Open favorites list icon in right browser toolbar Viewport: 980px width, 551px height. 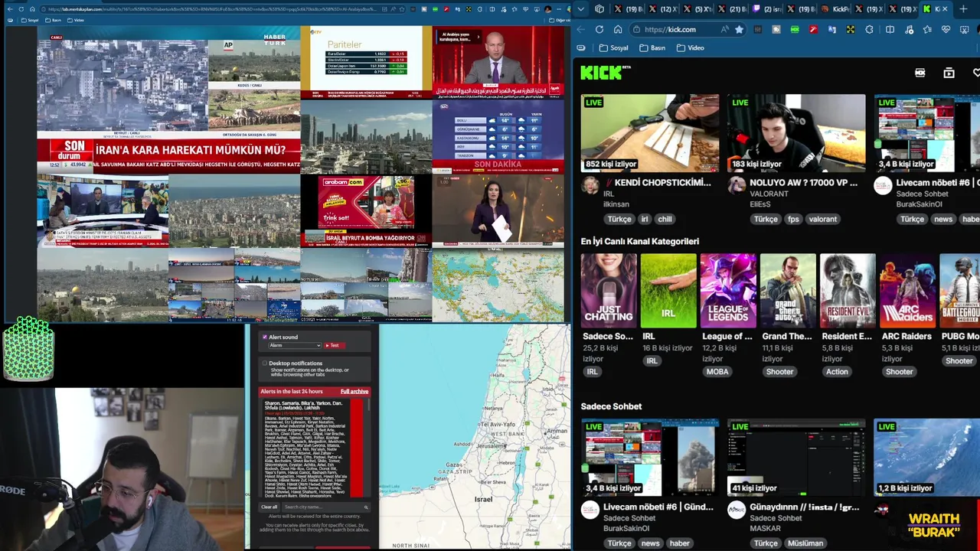[x=927, y=29]
